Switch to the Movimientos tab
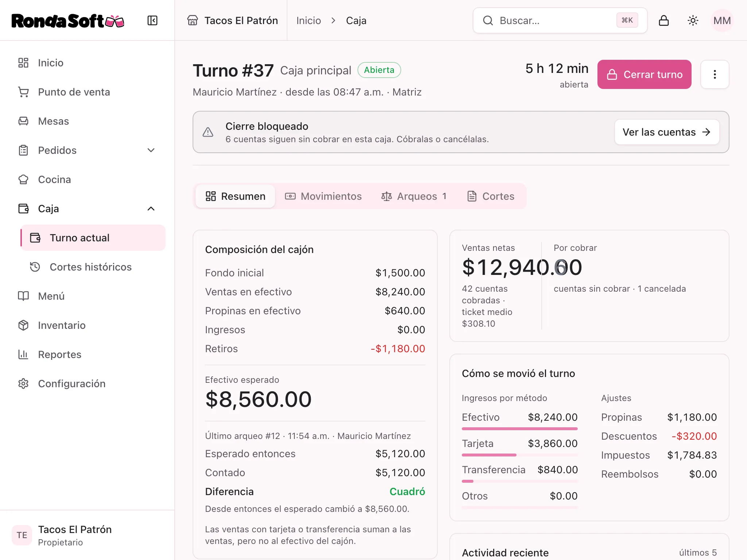The image size is (747, 560). 323,196
